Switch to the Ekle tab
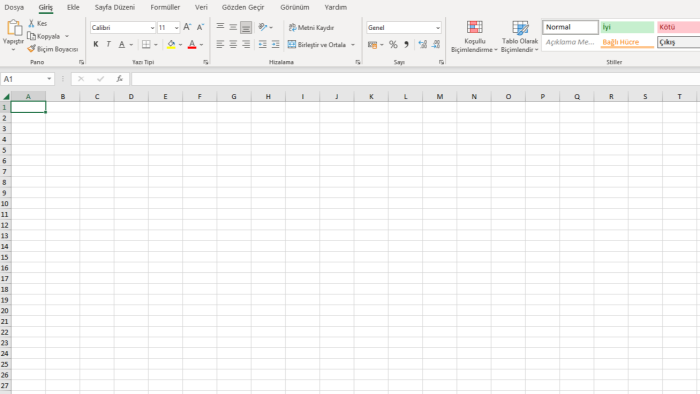The image size is (700, 394). 73,7
